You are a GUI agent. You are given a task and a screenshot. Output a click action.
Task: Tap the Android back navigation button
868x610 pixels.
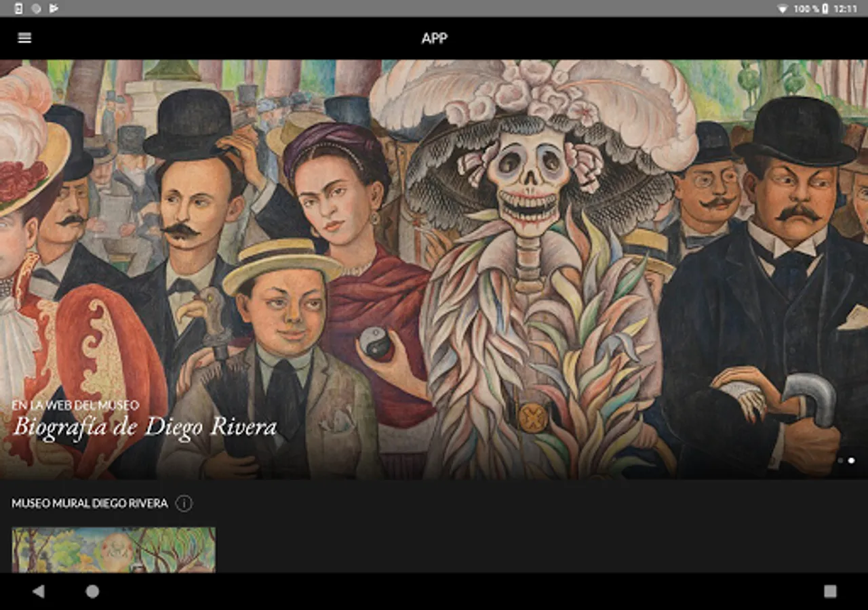38,592
